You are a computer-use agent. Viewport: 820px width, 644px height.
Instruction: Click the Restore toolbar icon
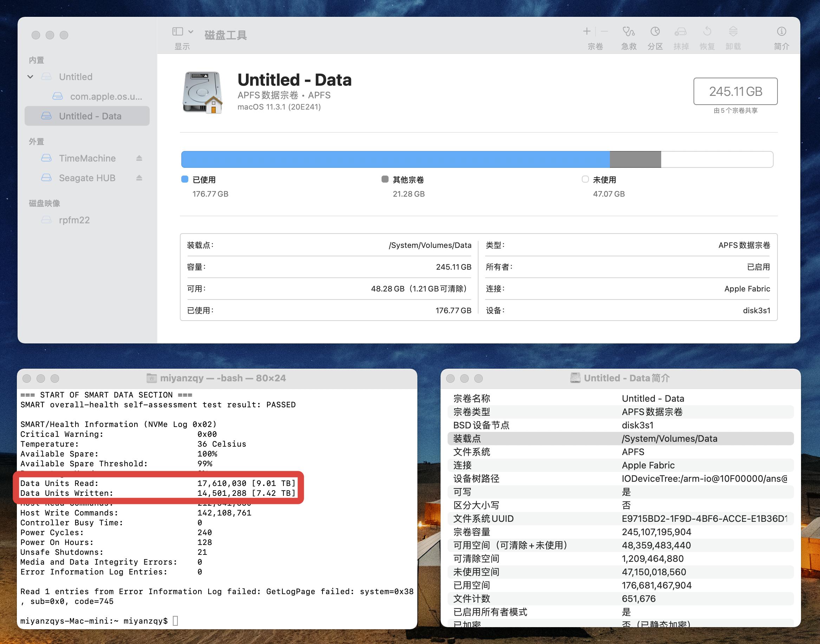pyautogui.click(x=707, y=31)
